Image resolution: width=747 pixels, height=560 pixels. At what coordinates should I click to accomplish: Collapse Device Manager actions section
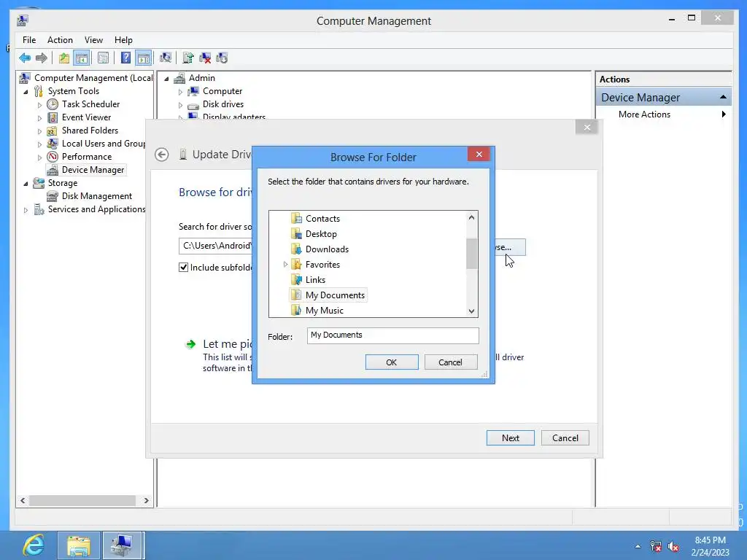click(x=723, y=97)
